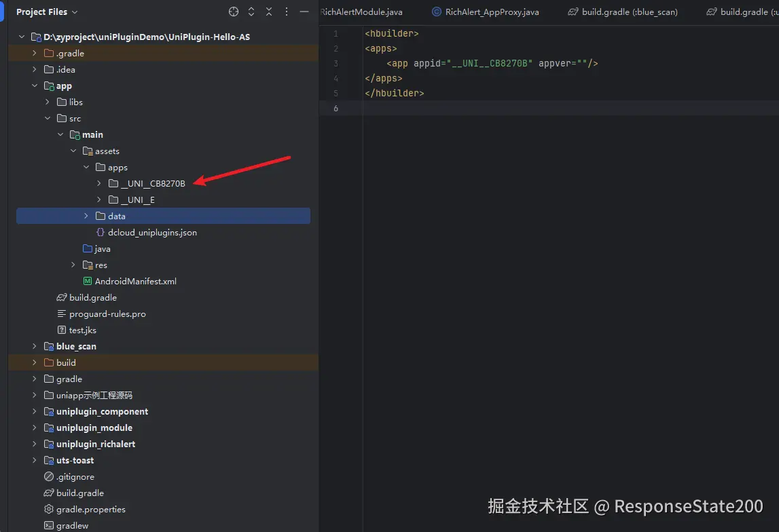Image resolution: width=779 pixels, height=532 pixels.
Task: Click the blue java folder icon
Action: tap(88, 248)
